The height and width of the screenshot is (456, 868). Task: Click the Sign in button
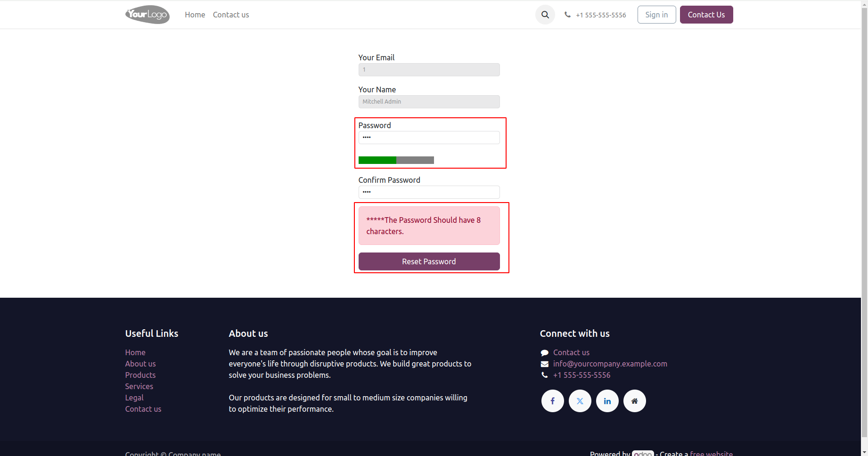(x=656, y=15)
